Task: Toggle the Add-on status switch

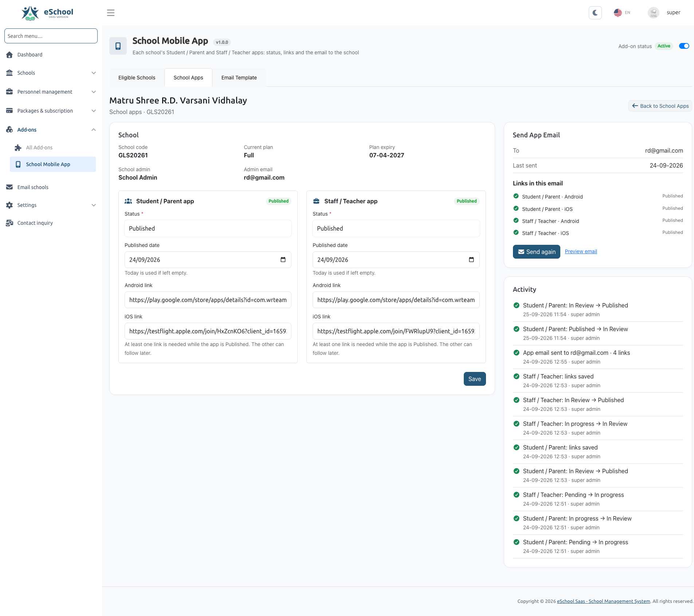Action: [684, 46]
